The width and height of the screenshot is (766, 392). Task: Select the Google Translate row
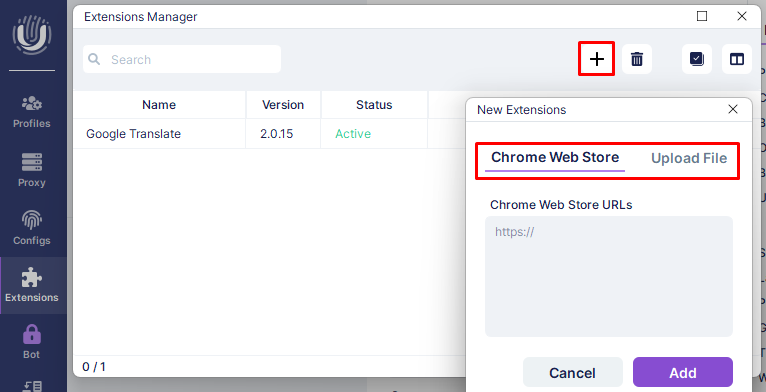point(269,134)
